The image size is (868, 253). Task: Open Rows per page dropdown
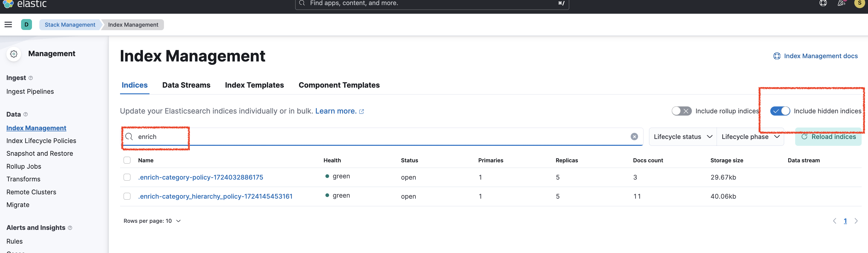pos(152,221)
